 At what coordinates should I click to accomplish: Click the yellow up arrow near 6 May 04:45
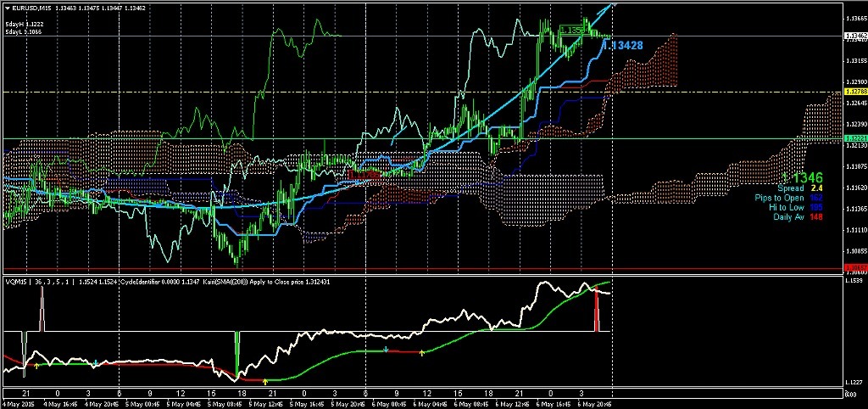point(422,352)
